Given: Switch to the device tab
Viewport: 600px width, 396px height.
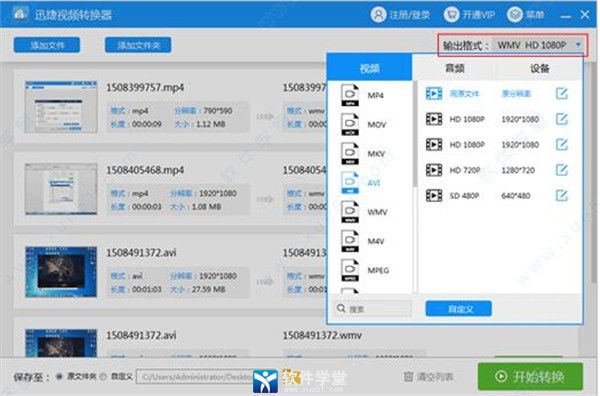Looking at the screenshot, I should pyautogui.click(x=540, y=68).
